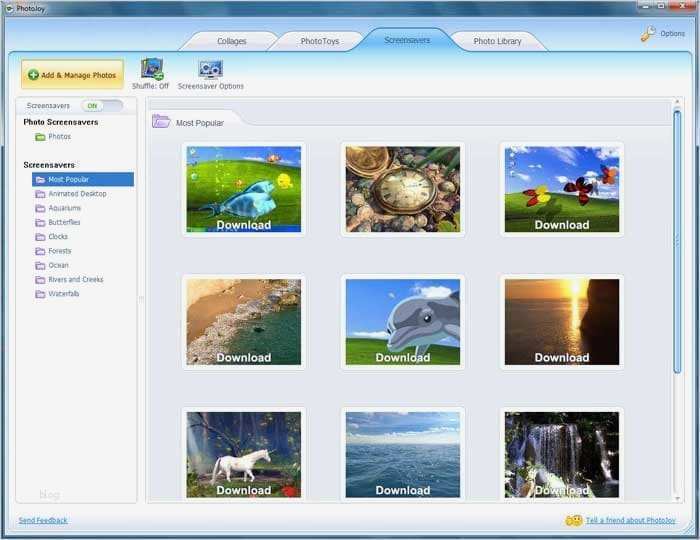Toggle the Screensavers ON switch
The image size is (700, 540).
pyautogui.click(x=102, y=106)
